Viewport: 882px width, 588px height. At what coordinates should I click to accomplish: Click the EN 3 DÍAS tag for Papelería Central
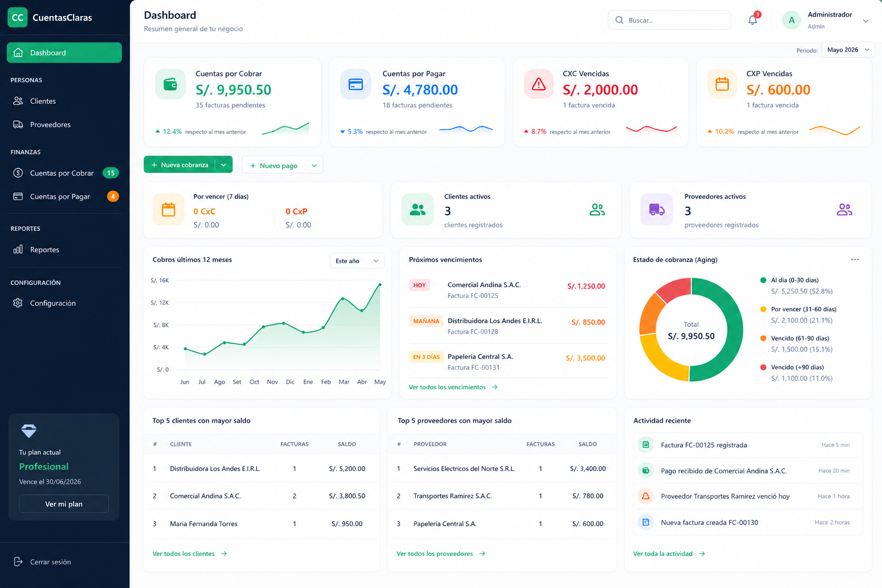click(x=426, y=357)
